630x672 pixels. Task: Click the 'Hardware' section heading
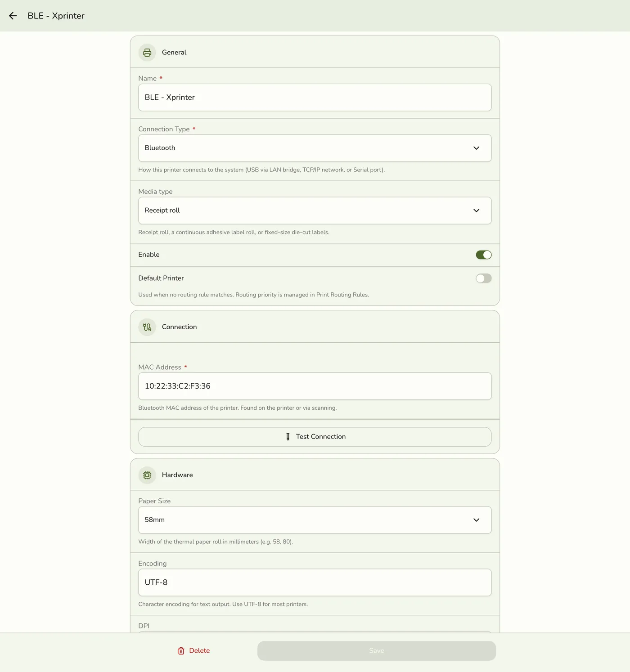coord(177,475)
